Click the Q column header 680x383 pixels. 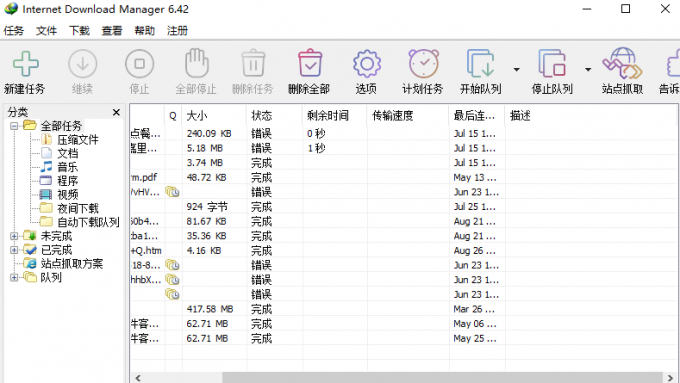pos(173,116)
